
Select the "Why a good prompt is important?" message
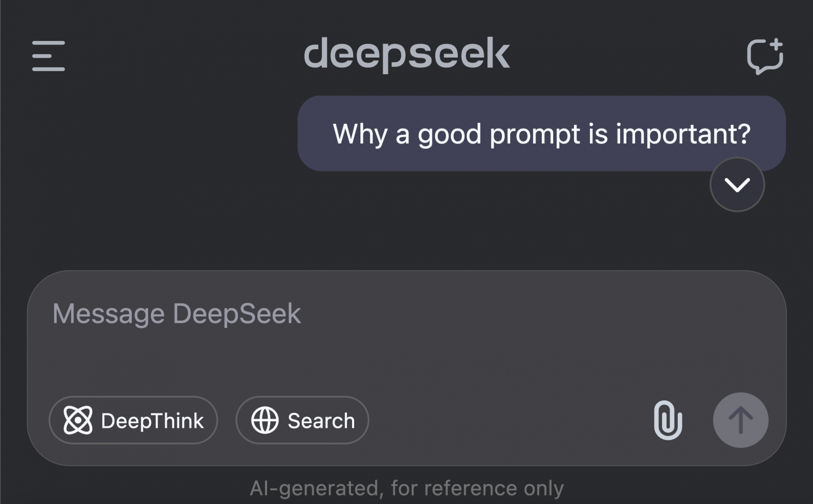click(x=541, y=134)
